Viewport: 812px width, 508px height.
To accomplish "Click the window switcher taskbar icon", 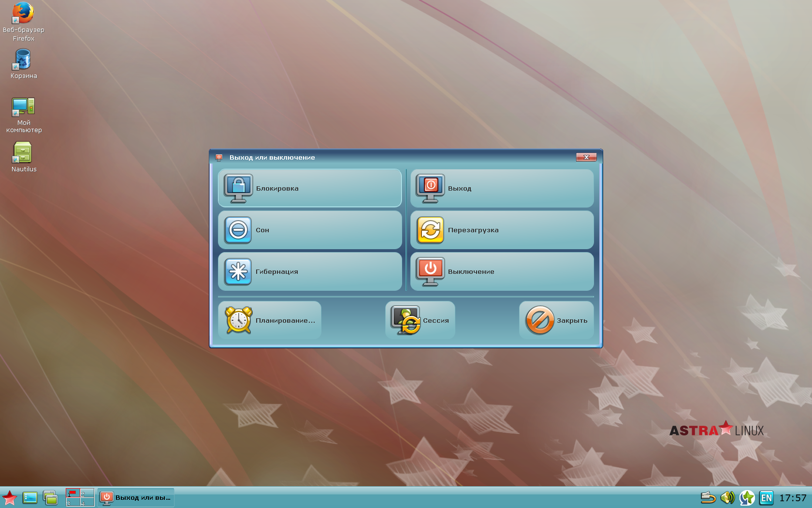I will click(x=50, y=497).
